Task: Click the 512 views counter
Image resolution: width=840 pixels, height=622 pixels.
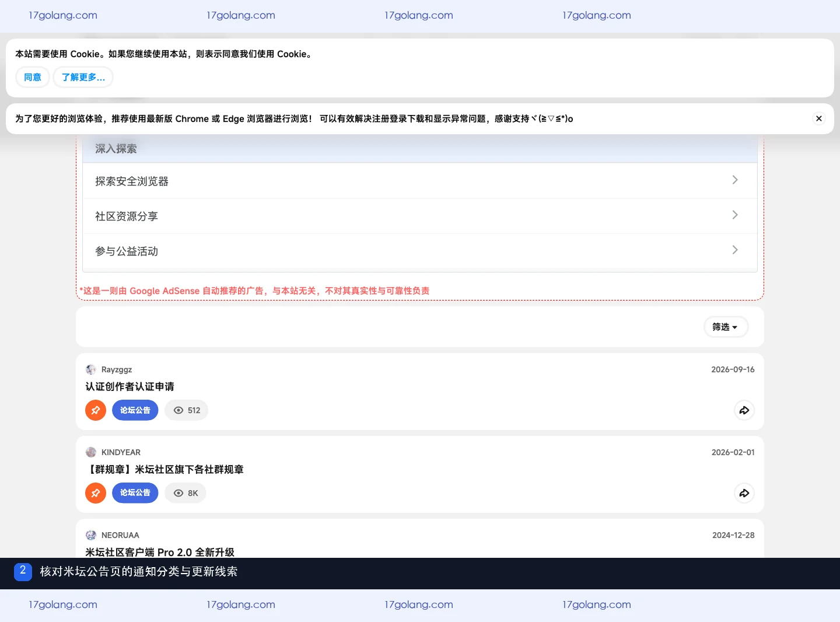Action: tap(187, 410)
